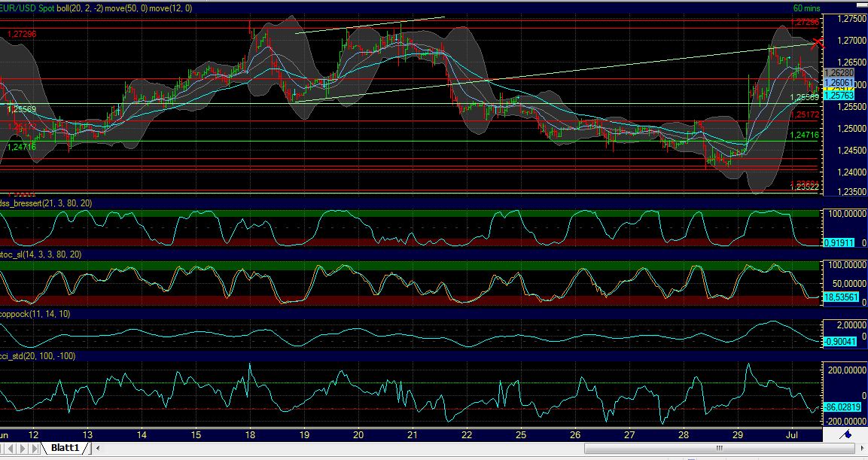Click the left 1,25569 level label
Image resolution: width=868 pixels, height=460 pixels.
click(22, 109)
